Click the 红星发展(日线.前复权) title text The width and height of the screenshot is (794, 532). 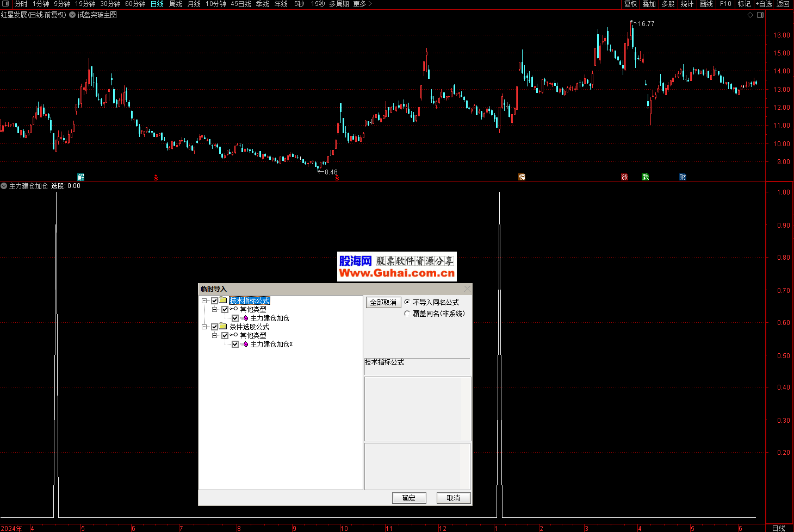pos(34,15)
